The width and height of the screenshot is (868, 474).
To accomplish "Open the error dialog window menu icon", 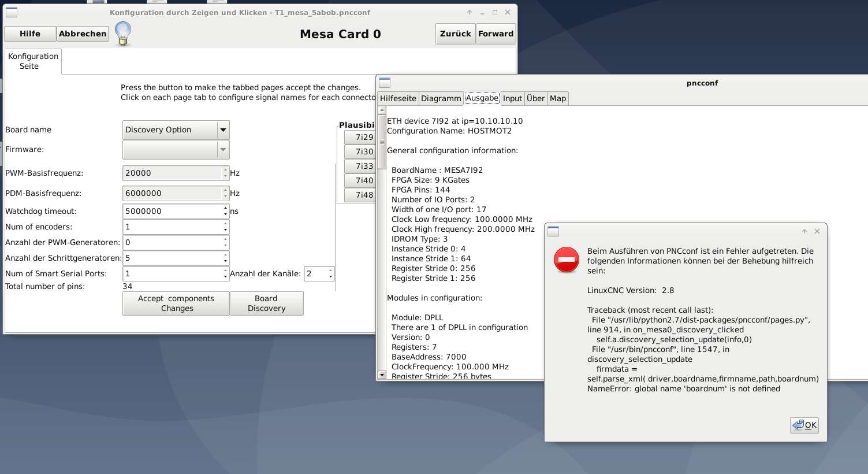I will point(553,231).
